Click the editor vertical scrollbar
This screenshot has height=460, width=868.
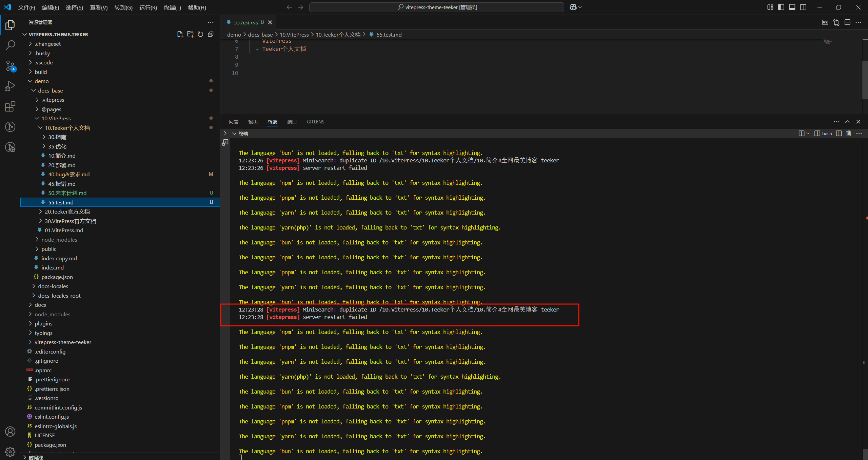[865, 80]
